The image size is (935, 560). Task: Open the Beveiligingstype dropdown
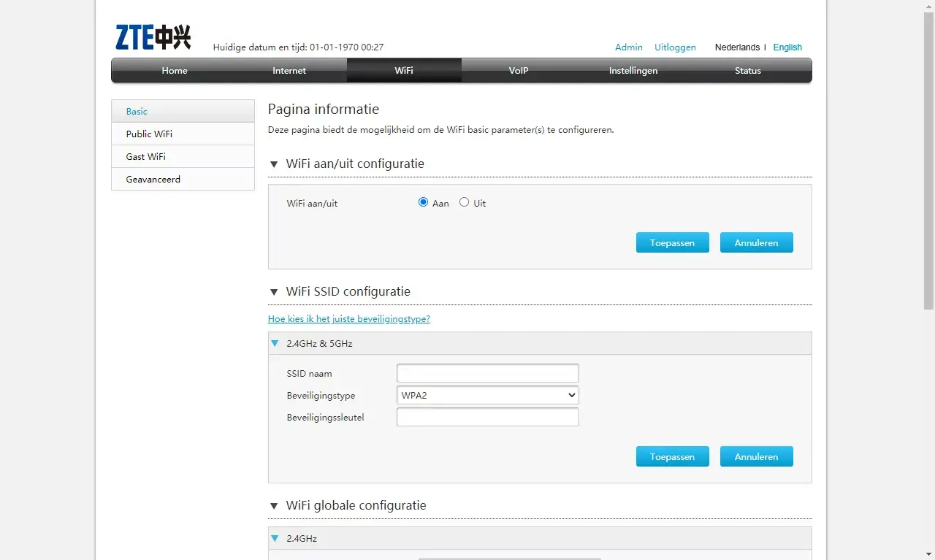[487, 395]
